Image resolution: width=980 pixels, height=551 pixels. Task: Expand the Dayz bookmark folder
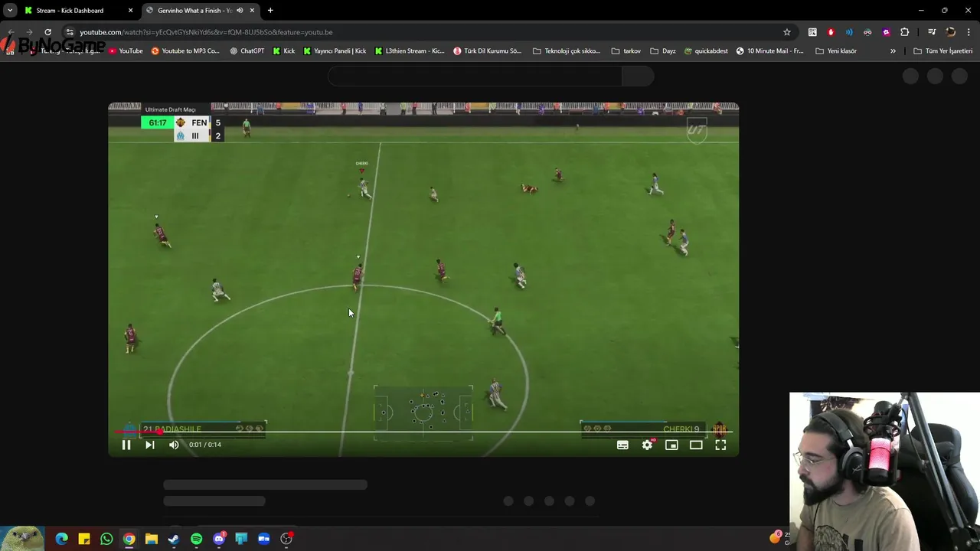[663, 51]
